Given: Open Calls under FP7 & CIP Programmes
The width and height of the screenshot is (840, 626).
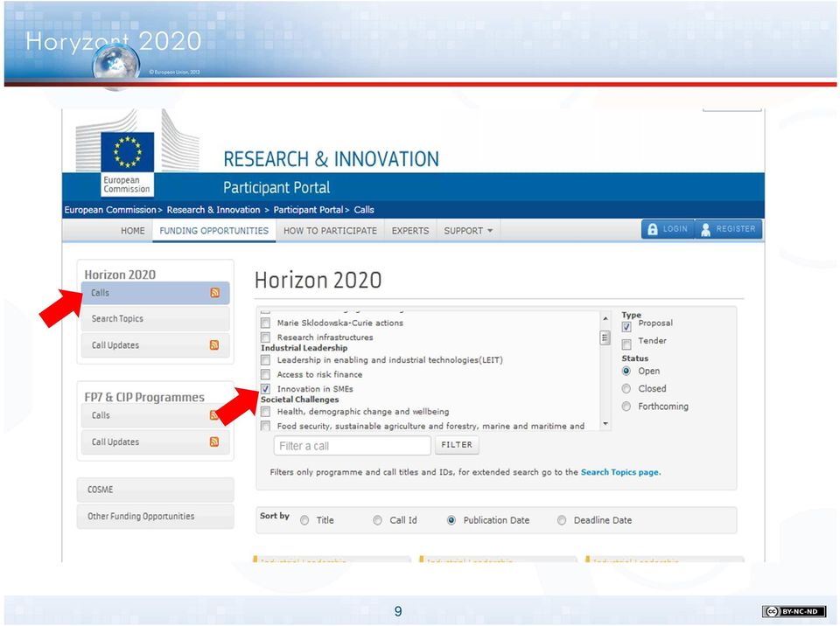Looking at the screenshot, I should (156, 415).
